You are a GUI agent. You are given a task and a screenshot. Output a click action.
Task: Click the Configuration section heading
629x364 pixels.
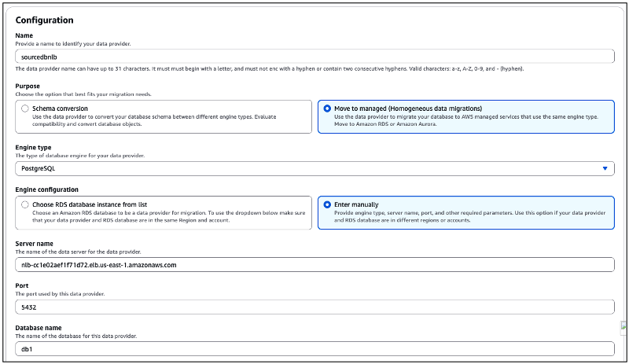pos(45,20)
